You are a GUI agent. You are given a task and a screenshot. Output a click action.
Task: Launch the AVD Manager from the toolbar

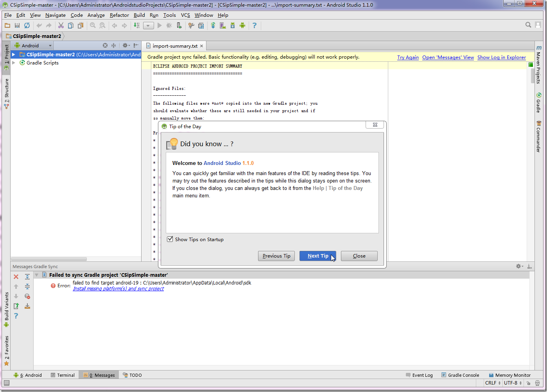pyautogui.click(x=222, y=25)
